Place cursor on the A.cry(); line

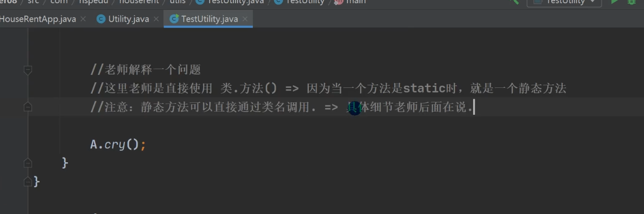[118, 144]
